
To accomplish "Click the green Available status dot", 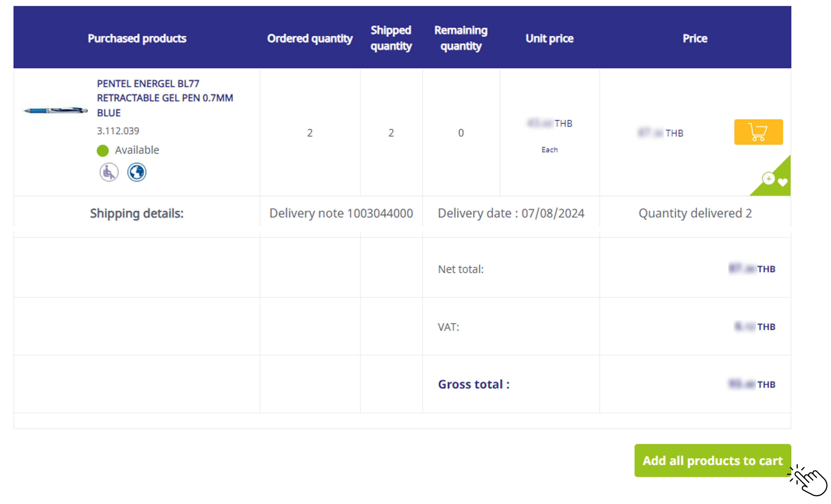I will point(102,150).
